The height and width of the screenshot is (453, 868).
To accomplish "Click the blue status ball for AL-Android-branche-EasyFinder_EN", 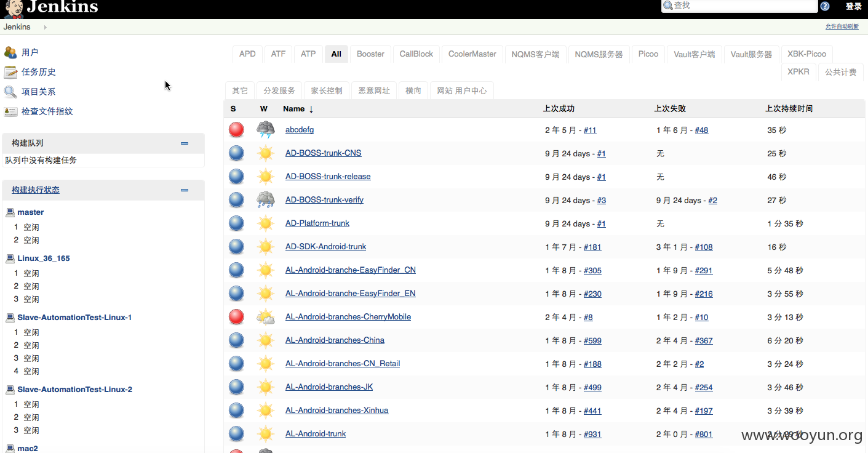I will pyautogui.click(x=236, y=293).
